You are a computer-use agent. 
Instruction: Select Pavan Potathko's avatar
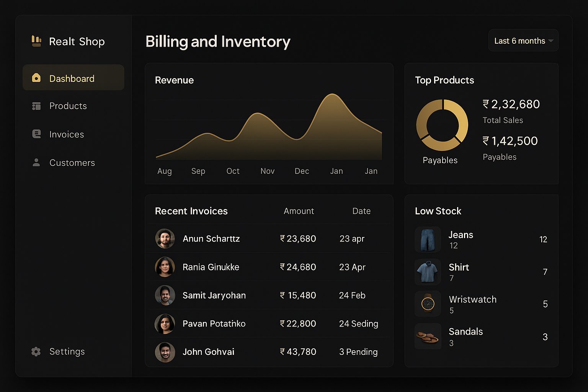[165, 324]
